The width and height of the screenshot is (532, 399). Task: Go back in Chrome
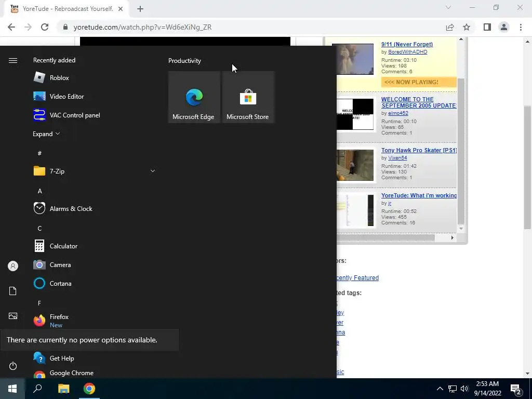[x=11, y=27]
